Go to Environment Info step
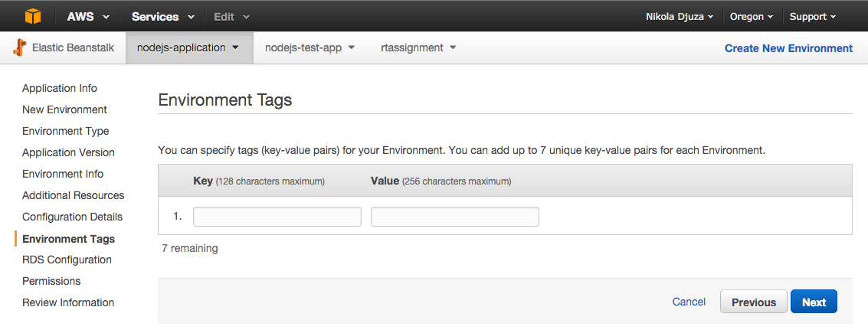This screenshot has height=330, width=868. point(63,174)
